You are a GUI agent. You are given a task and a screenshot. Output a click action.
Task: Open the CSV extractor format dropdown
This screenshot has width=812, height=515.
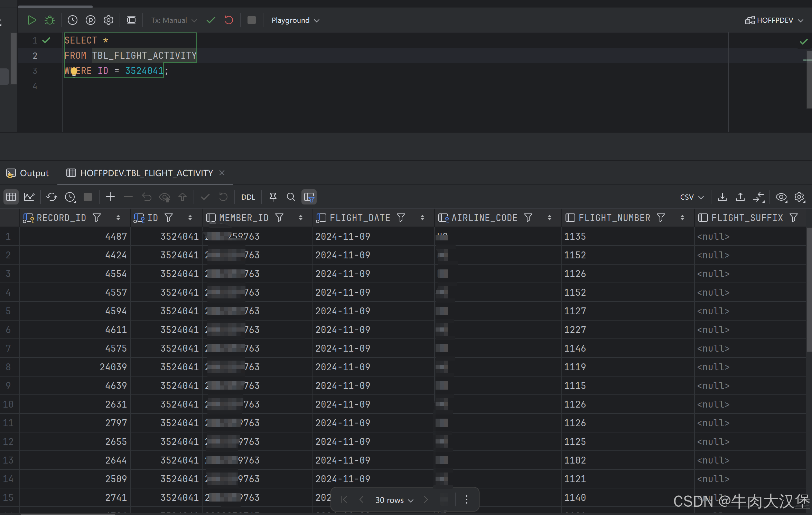point(692,197)
